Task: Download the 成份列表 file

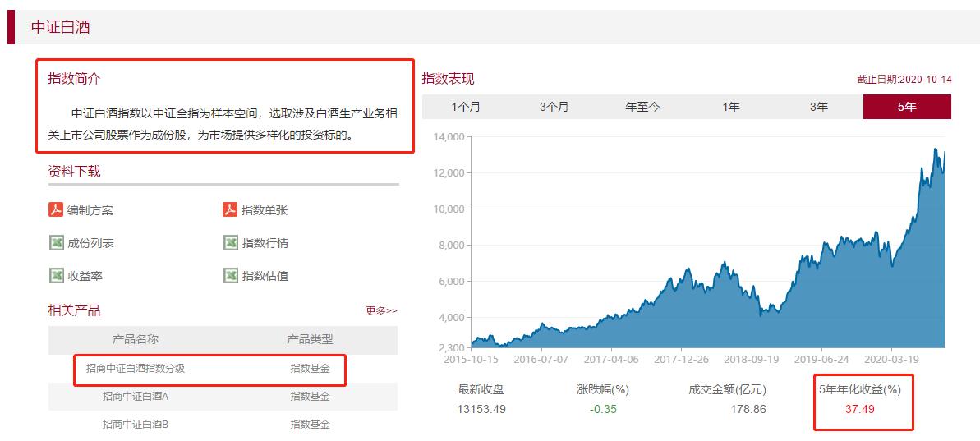Action: tap(90, 243)
